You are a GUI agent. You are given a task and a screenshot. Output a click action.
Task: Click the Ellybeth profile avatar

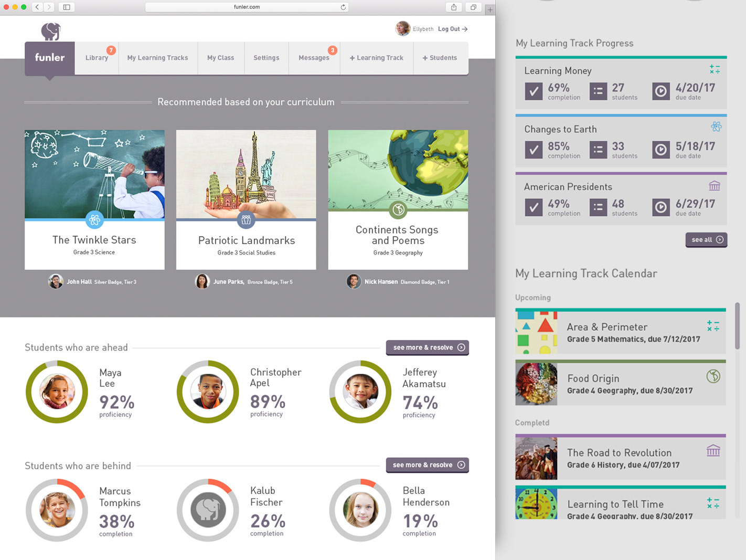click(x=402, y=28)
